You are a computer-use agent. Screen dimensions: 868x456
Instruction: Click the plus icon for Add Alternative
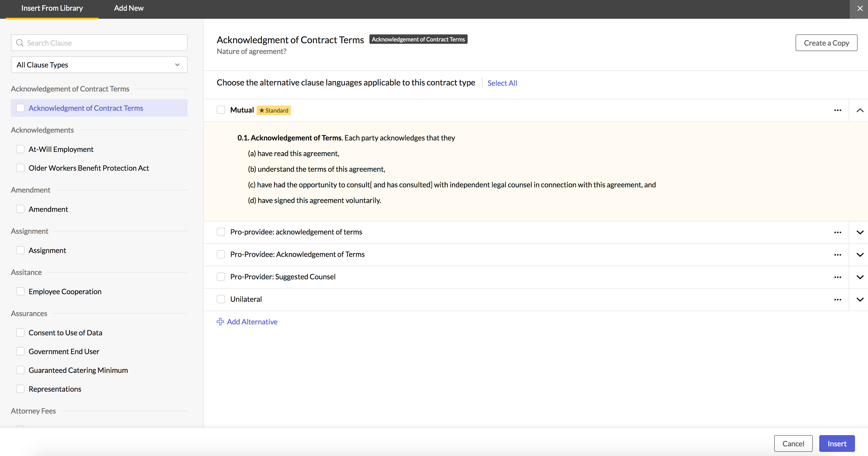[220, 322]
